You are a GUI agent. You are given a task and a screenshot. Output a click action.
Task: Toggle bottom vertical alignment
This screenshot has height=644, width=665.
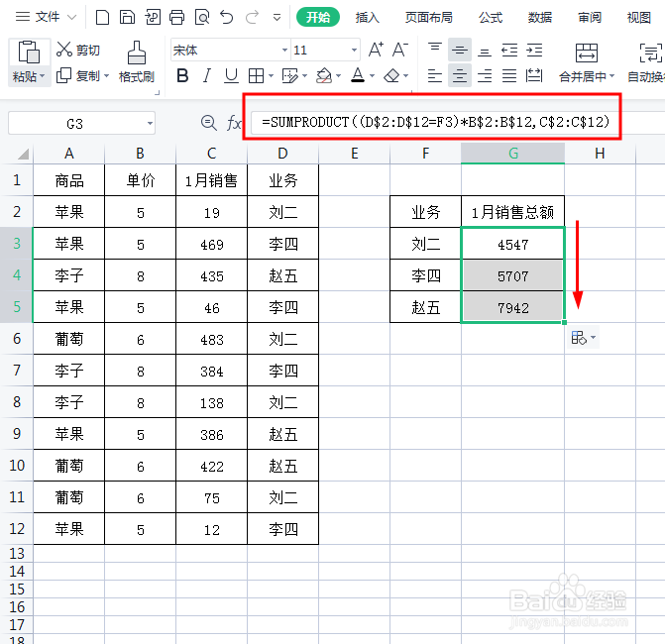pos(485,53)
